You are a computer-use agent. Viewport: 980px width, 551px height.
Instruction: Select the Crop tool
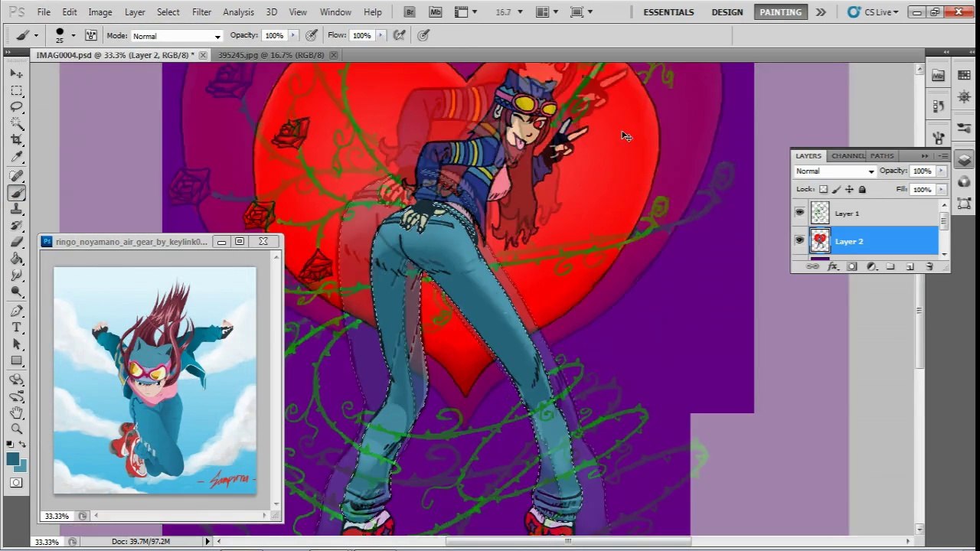tap(16, 140)
